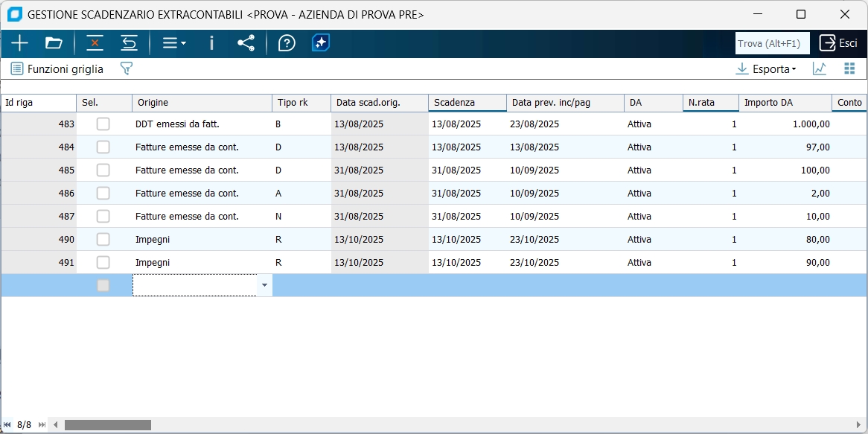Click the Trova search field
868x434 pixels.
point(772,44)
